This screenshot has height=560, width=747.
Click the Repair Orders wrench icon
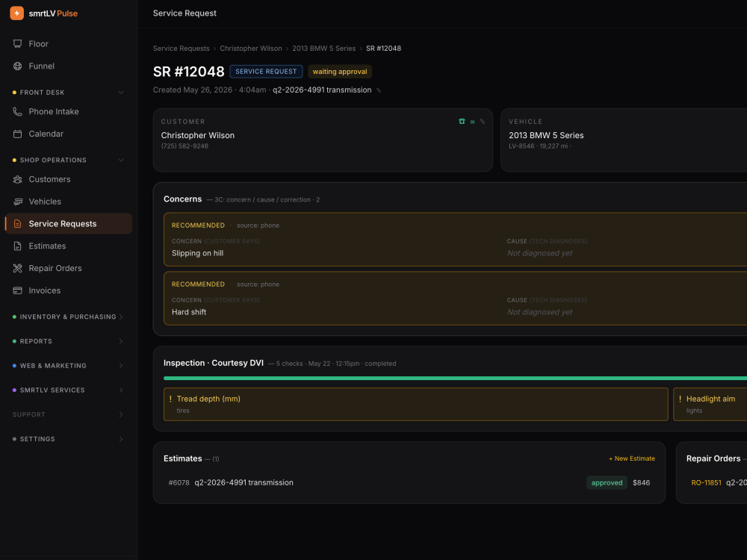click(x=18, y=269)
